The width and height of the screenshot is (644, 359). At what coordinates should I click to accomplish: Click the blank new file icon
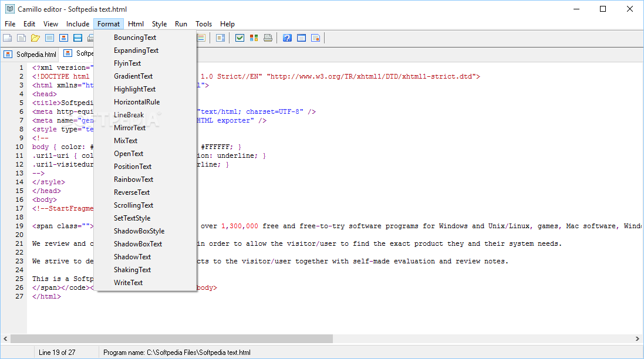(8, 38)
